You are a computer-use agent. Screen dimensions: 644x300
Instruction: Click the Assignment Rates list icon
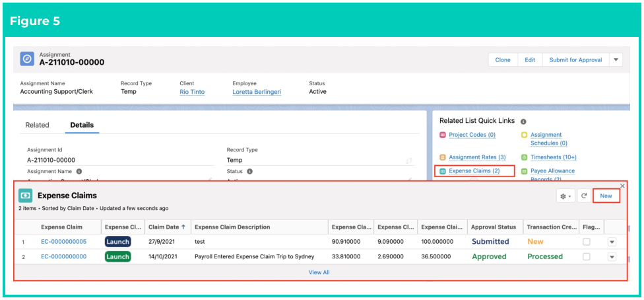point(443,157)
